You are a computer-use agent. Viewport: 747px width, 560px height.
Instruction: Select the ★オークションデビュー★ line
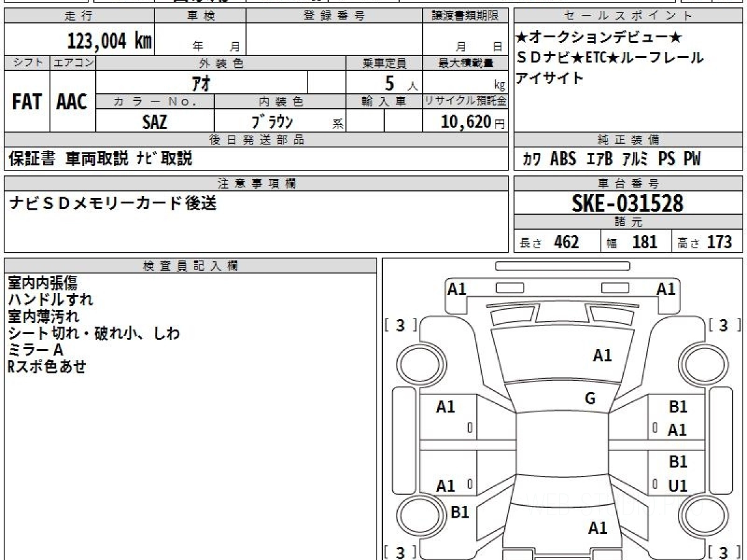tap(600, 37)
